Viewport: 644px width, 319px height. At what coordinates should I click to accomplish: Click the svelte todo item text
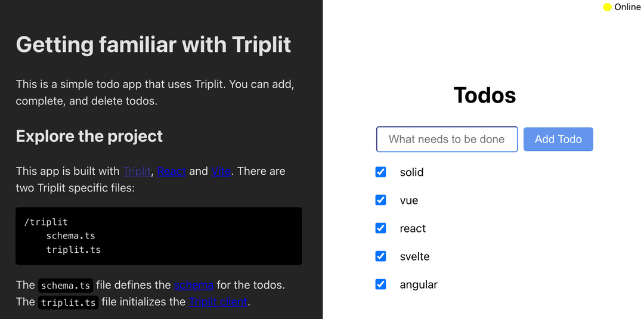coord(414,256)
